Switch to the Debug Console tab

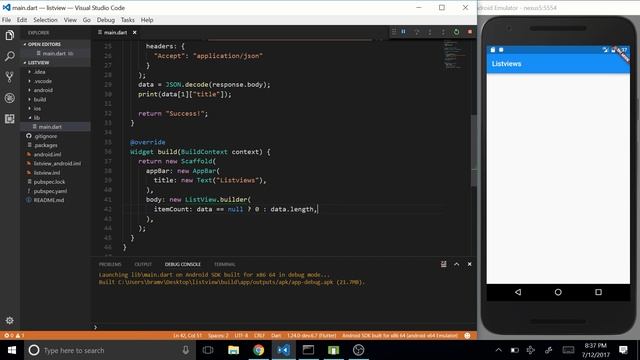[x=182, y=264]
